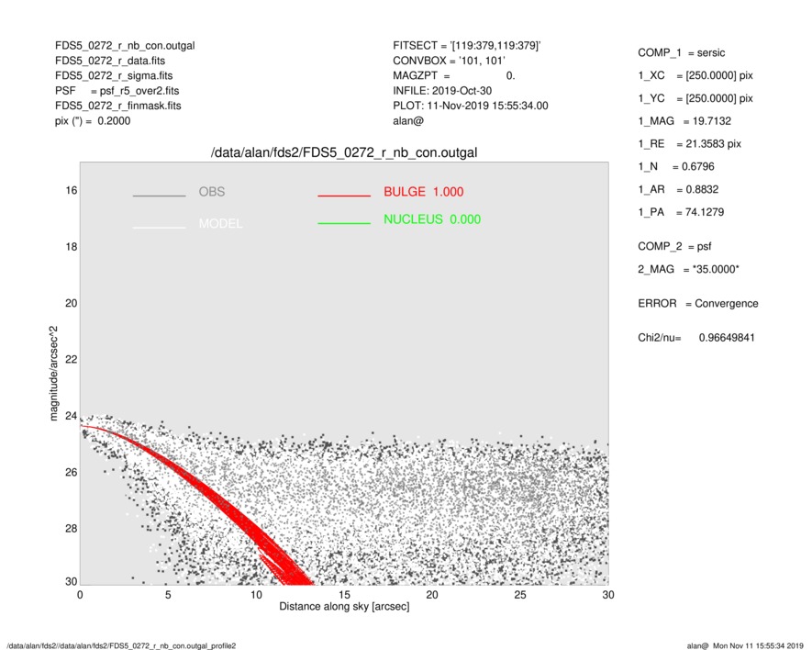Click the plot title '/data/alan/fds2/FDS5_0272_r_nb_con.outgal'

344,153
